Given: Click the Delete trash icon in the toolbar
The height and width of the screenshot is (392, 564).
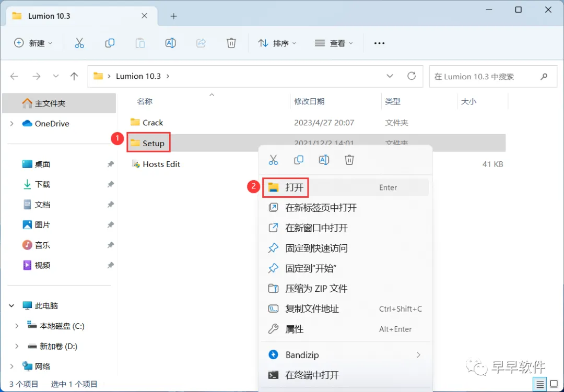Looking at the screenshot, I should click(231, 43).
